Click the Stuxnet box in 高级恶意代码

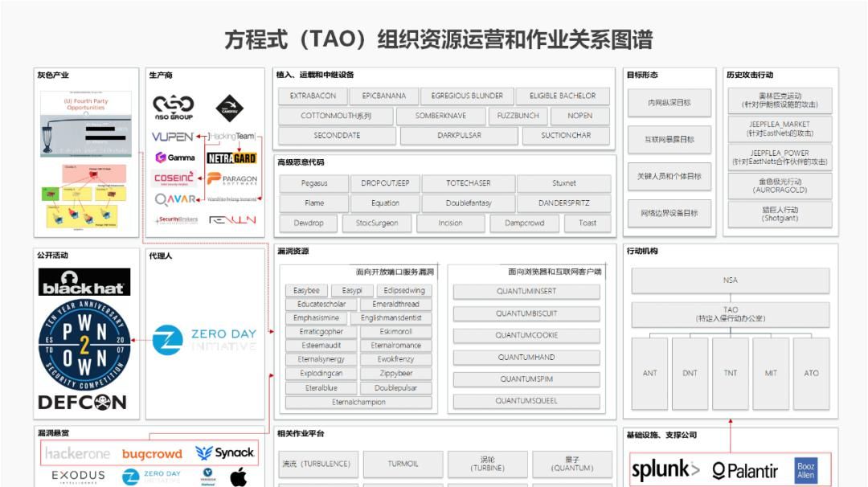pyautogui.click(x=566, y=183)
